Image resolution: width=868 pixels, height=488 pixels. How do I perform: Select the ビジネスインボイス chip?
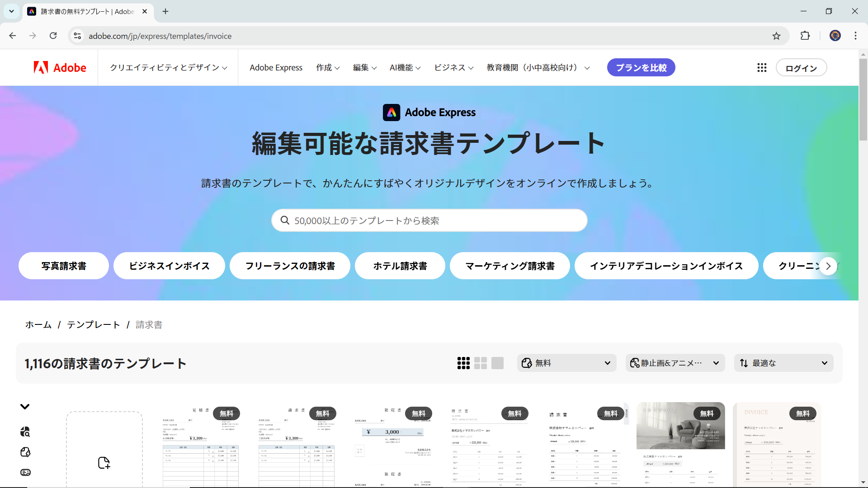(x=169, y=266)
